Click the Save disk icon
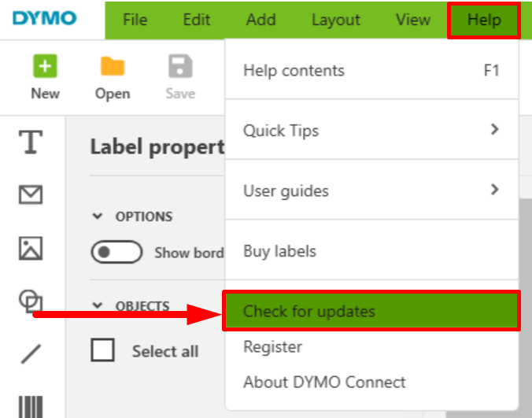This screenshot has width=532, height=418. (x=180, y=67)
